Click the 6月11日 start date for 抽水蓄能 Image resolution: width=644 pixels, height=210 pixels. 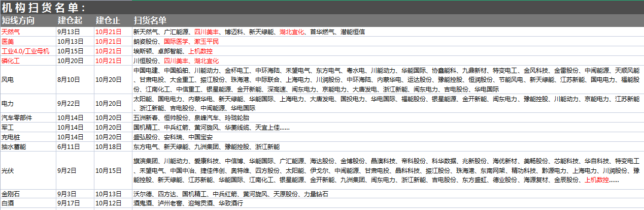[x=75, y=146]
